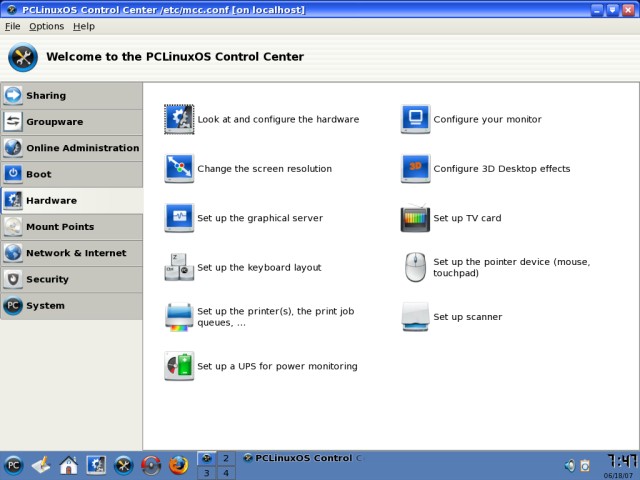Click the window menu icon in titlebar
Screen dimensions: 640x480
tap(11, 9)
